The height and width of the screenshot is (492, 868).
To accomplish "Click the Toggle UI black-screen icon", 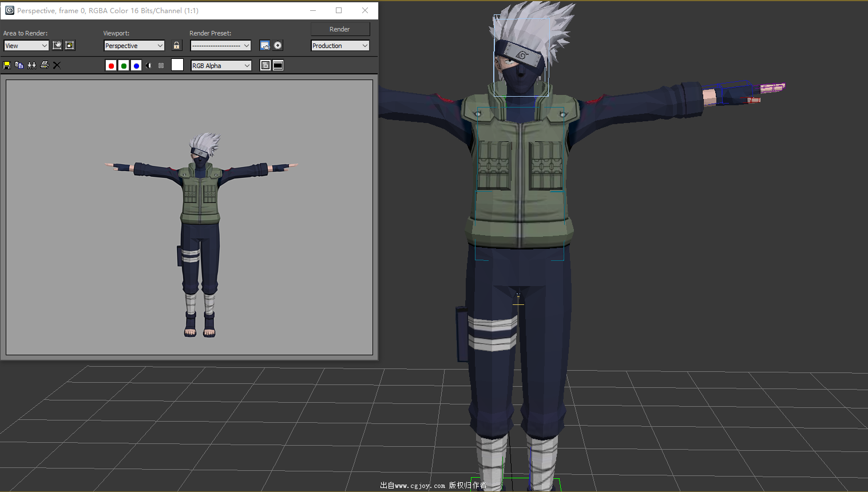I will click(278, 65).
